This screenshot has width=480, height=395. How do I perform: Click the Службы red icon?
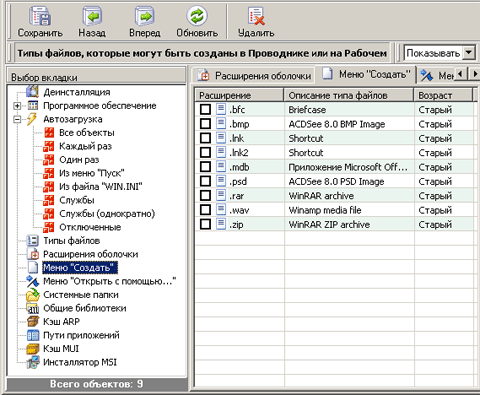tap(49, 200)
